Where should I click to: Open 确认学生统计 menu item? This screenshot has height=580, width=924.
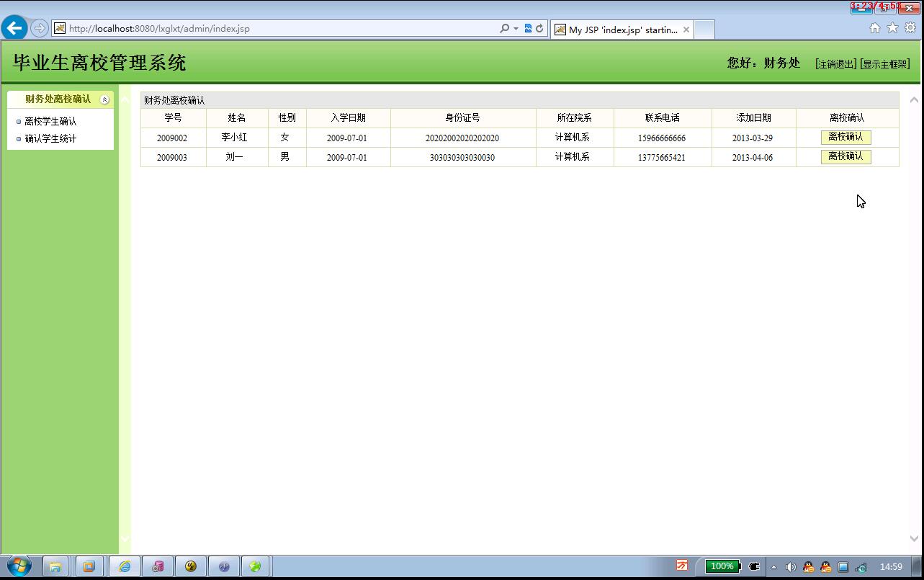click(x=50, y=138)
